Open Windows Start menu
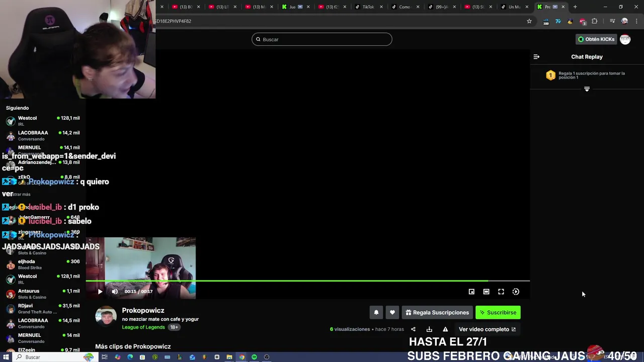The width and height of the screenshot is (644, 362). [6, 357]
